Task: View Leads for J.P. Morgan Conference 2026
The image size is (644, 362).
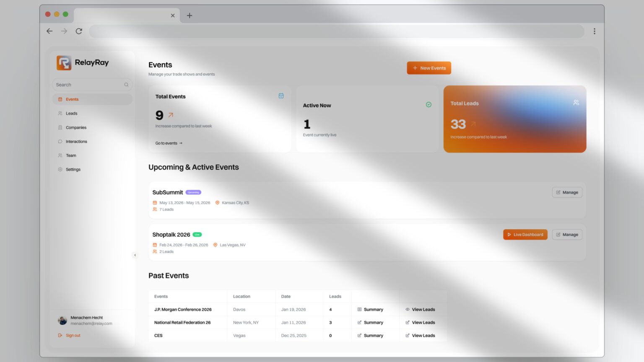Action: click(x=420, y=310)
